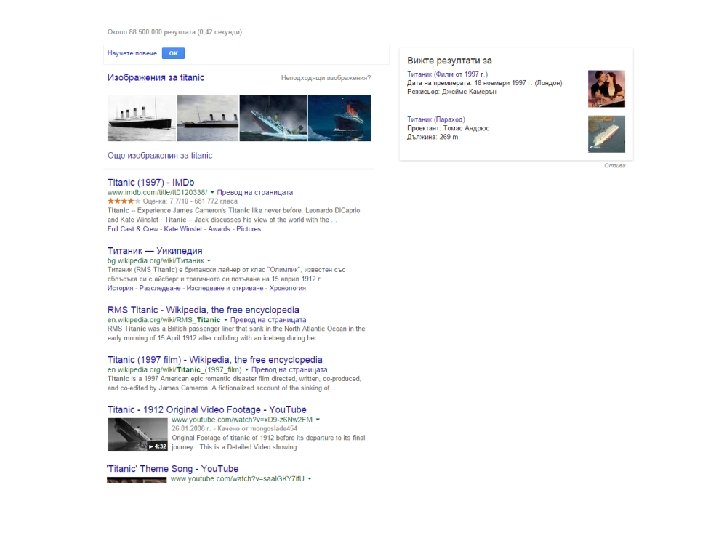Open more images for titanic link
Image resolution: width=720 pixels, height=540 pixels.
(160, 156)
